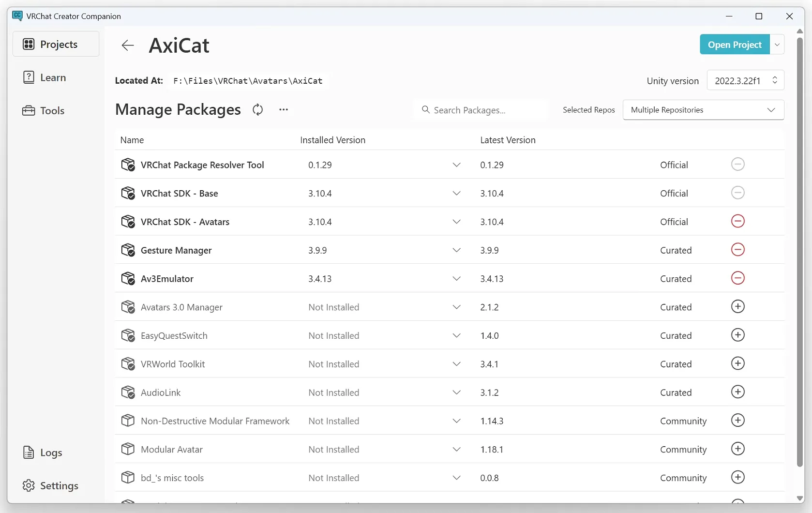
Task: Expand version dropdown for EasyQuestSwitch
Action: tap(456, 335)
